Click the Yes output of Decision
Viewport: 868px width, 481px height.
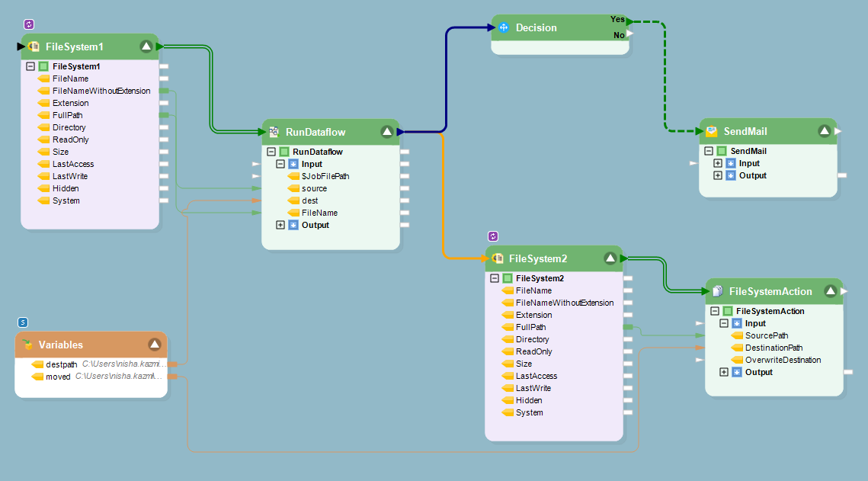(618, 19)
